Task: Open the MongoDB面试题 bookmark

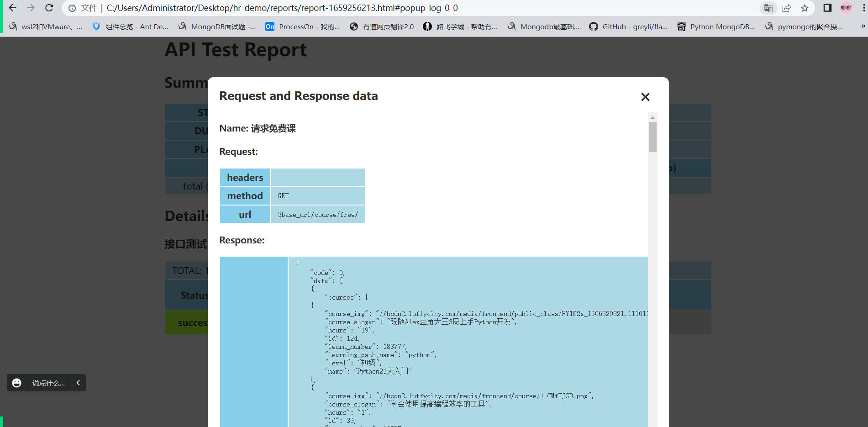Action: (217, 26)
